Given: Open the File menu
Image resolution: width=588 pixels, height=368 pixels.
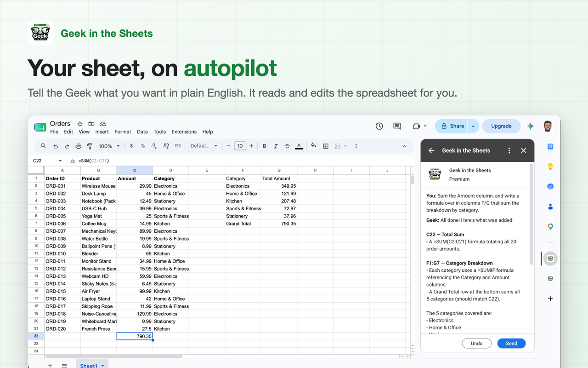Looking at the screenshot, I should tap(54, 132).
